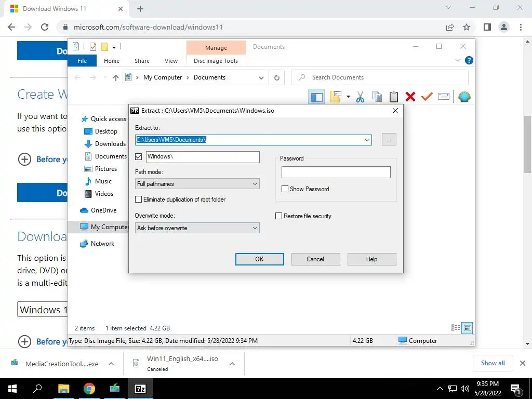
Task: Expand the Extract to path history dropdown
Action: [367, 140]
